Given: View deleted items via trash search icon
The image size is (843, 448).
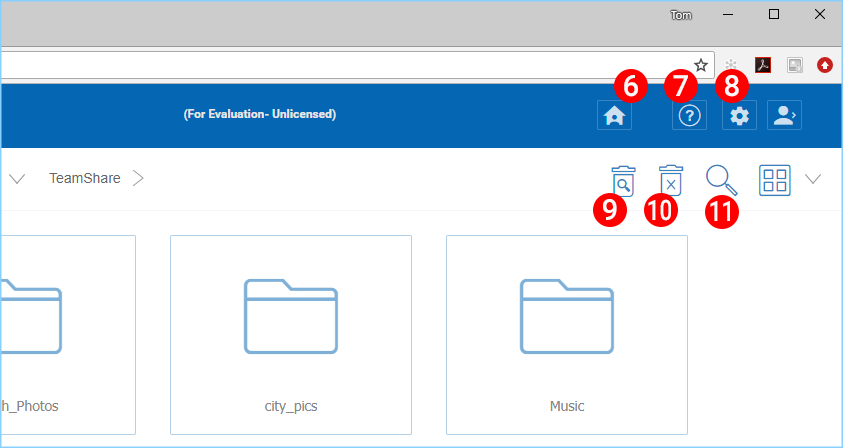Looking at the screenshot, I should tap(623, 181).
